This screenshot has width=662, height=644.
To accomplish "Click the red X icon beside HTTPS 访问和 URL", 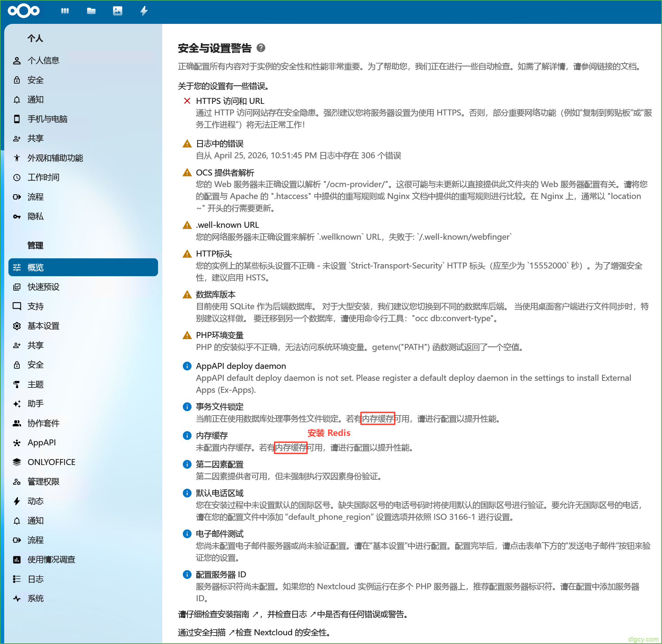I will (187, 101).
